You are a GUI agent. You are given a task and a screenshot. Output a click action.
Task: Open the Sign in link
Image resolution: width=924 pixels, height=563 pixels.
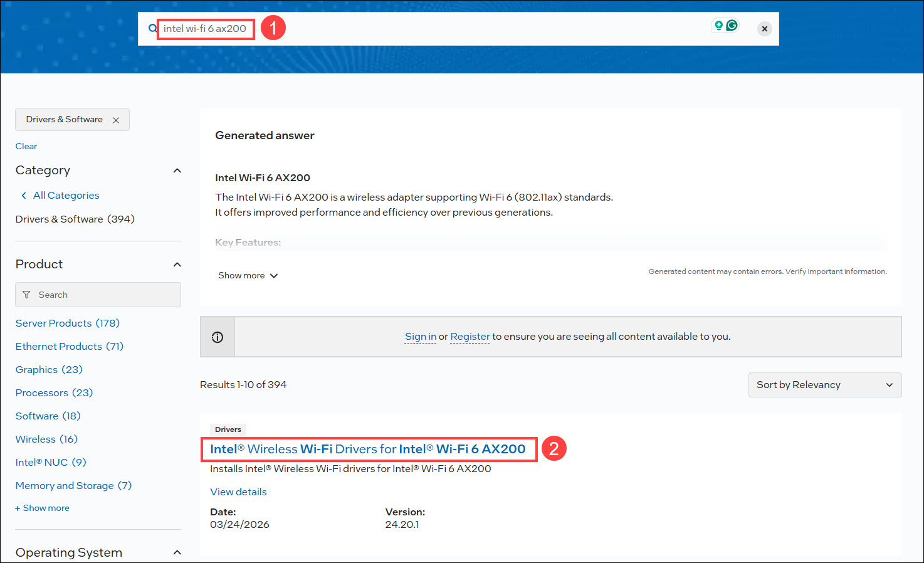point(421,337)
